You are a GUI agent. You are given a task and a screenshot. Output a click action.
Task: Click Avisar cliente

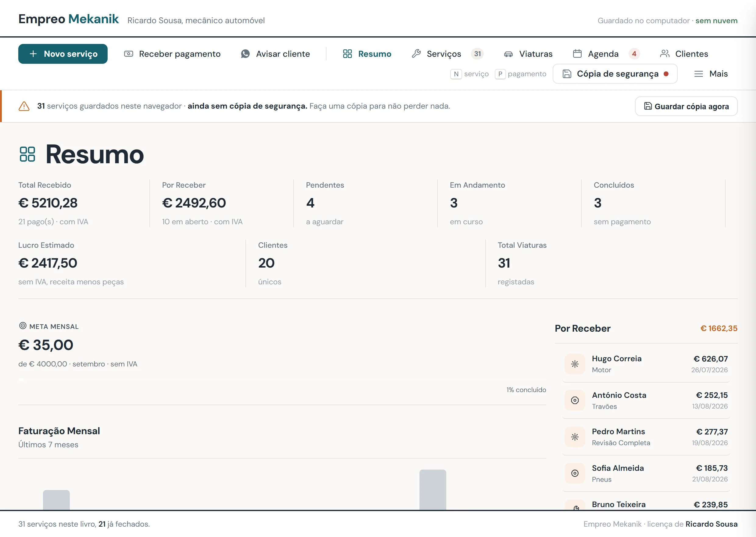point(275,54)
